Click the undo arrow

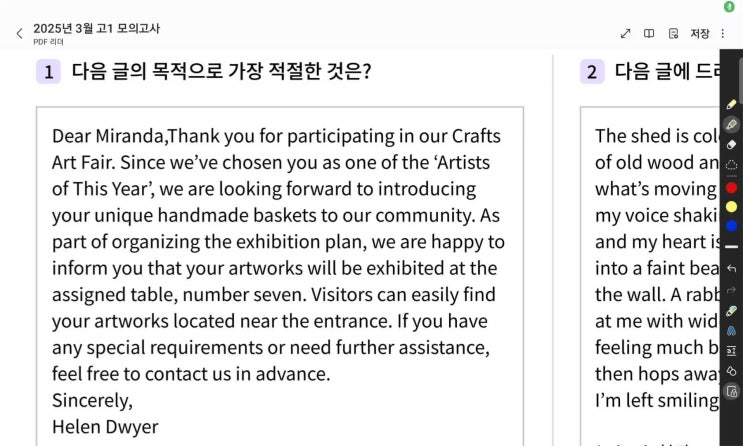click(x=731, y=269)
